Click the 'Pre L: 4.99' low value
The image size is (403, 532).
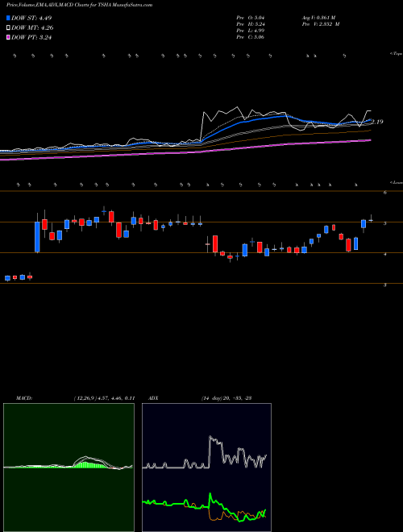pos(251,31)
